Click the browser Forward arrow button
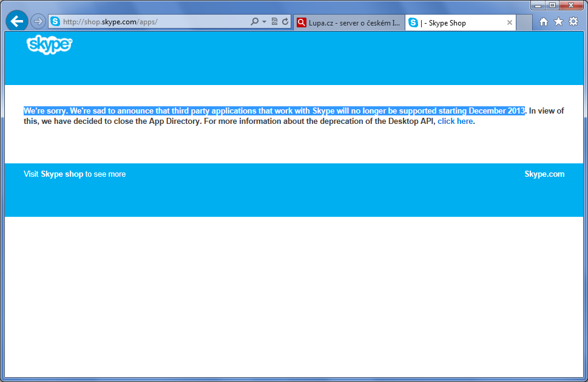The height and width of the screenshot is (382, 588). [x=38, y=21]
